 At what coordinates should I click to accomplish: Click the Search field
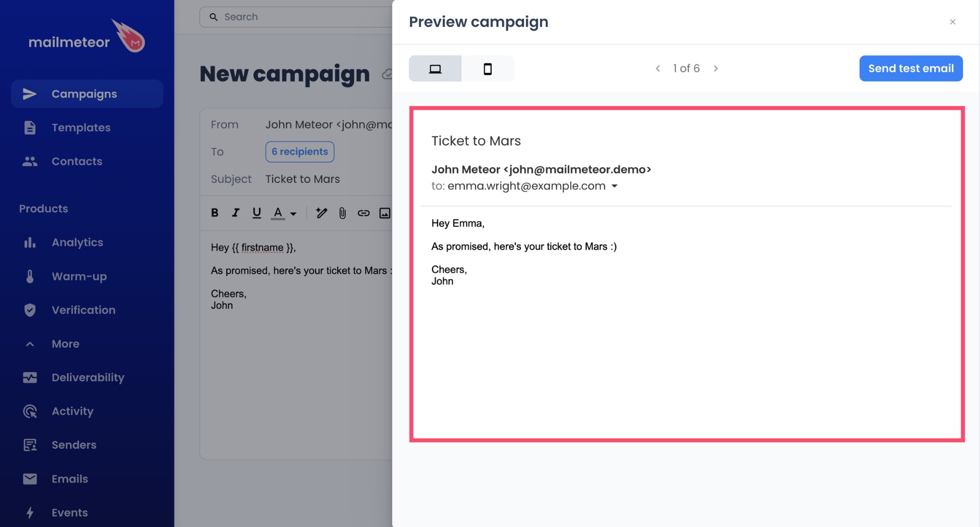pyautogui.click(x=296, y=17)
